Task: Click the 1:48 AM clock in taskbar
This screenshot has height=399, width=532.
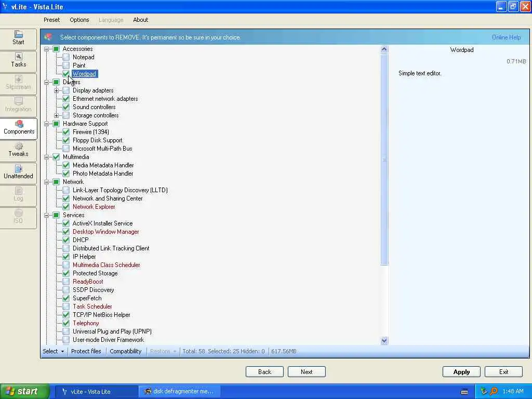Action: 513,392
